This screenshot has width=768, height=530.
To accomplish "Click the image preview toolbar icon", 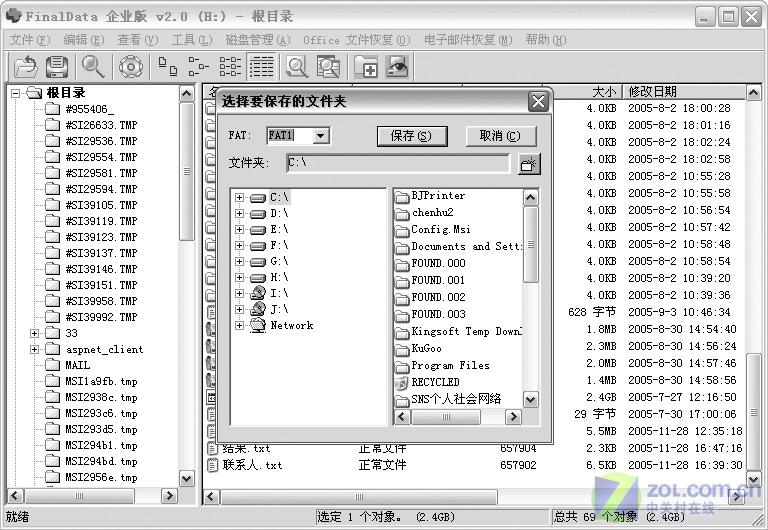I will click(328, 67).
